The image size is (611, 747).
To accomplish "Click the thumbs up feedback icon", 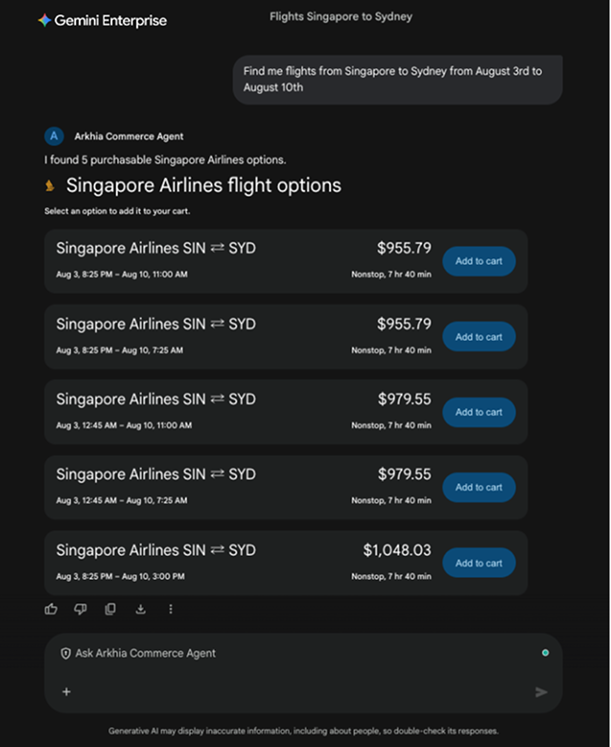I will 51,609.
